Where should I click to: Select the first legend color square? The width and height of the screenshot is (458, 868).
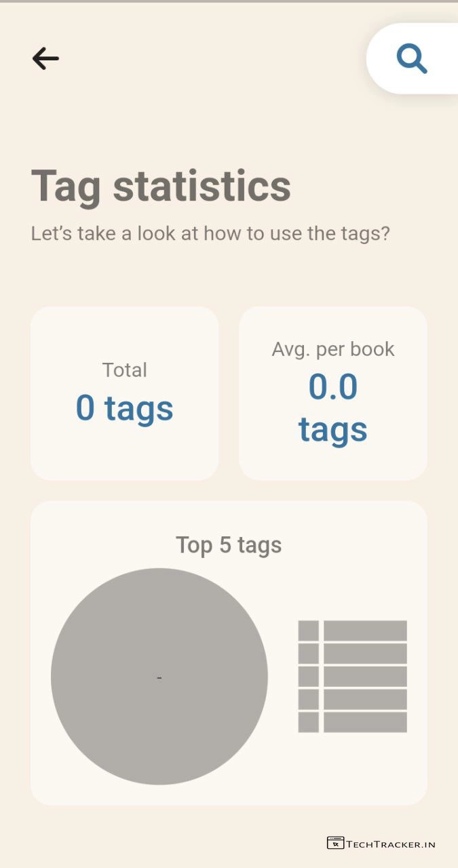point(308,631)
